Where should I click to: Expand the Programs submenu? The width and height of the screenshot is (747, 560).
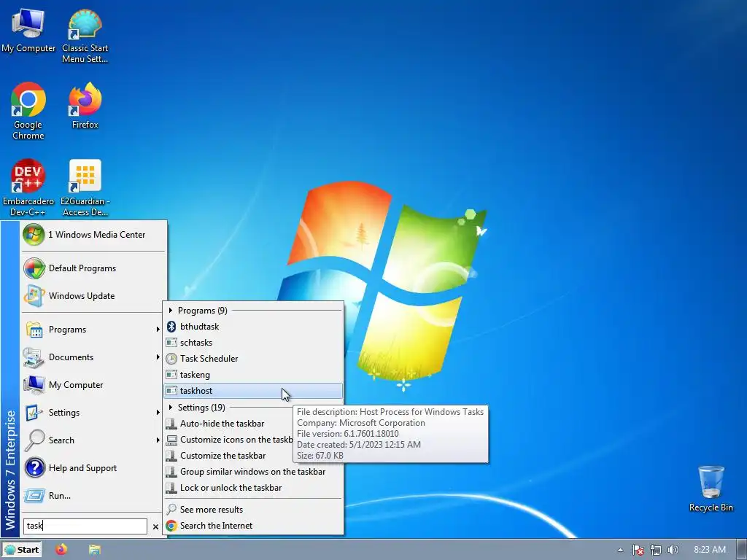[91, 330]
